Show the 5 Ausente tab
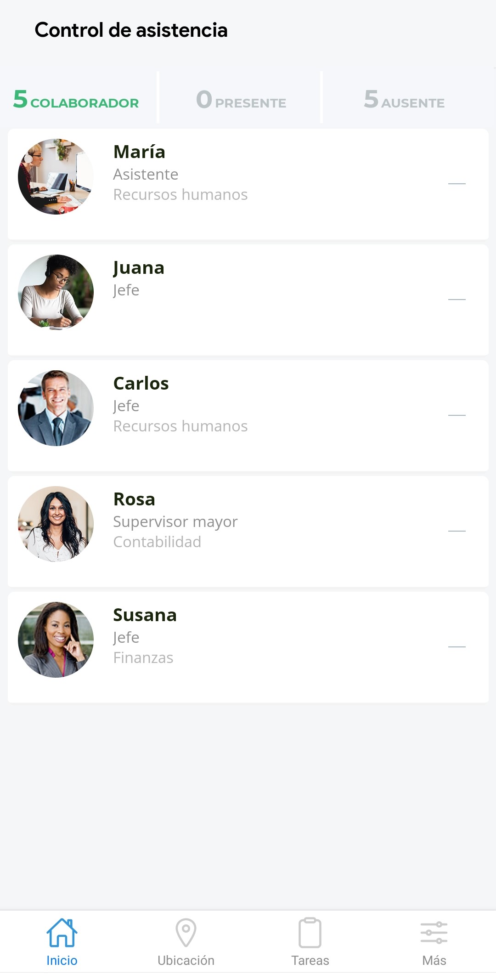496x980 pixels. tap(404, 100)
